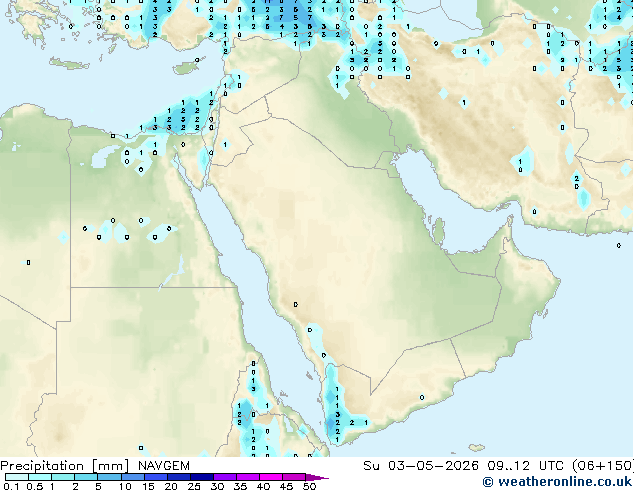Click the "0.5" legend scale label
This screenshot has width=634, height=490.
click(35, 486)
